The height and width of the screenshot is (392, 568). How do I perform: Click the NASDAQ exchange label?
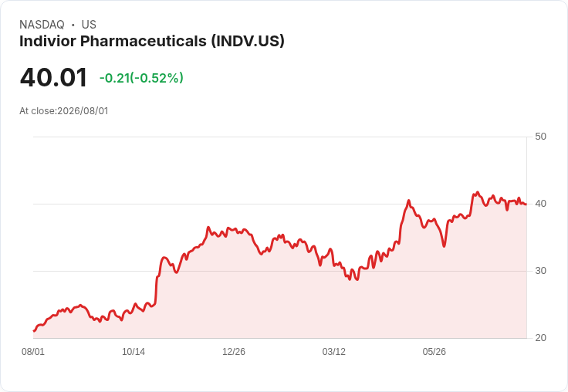(42, 24)
